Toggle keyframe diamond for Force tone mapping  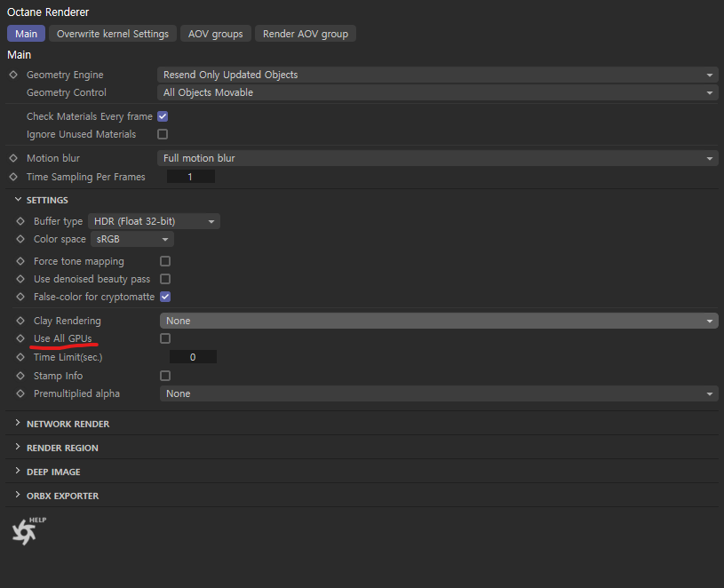pos(20,261)
